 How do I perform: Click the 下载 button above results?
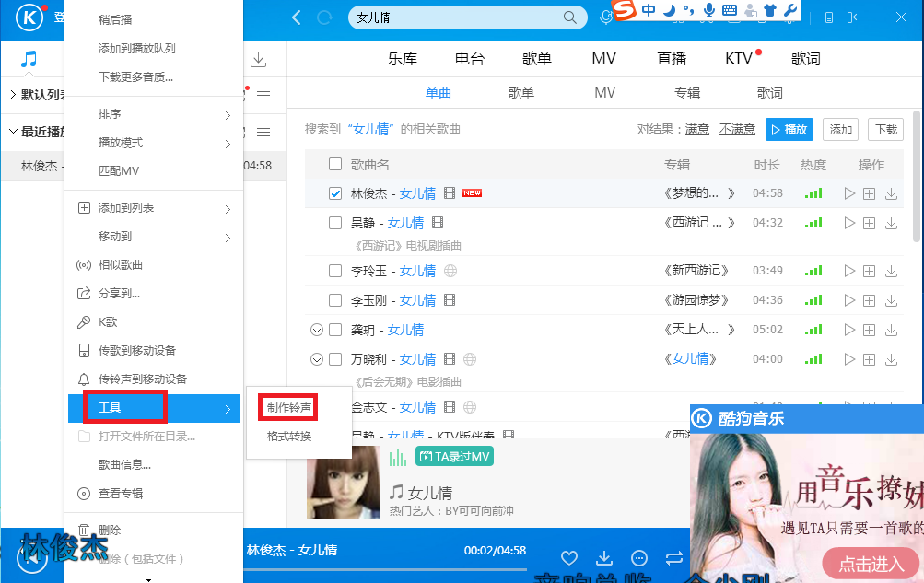coord(885,130)
